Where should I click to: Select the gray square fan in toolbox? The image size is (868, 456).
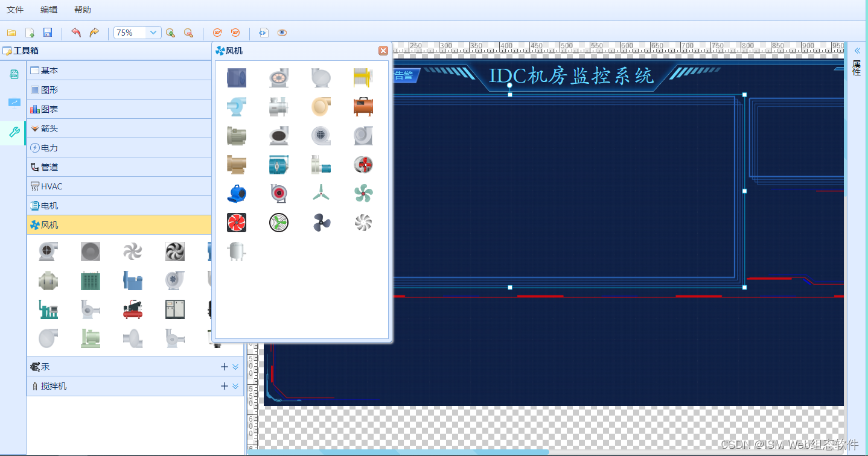91,252
